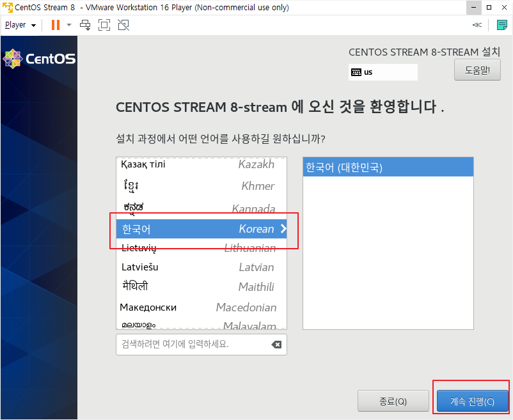The height and width of the screenshot is (420, 513).
Task: Open the 도움말! help button
Action: (477, 70)
